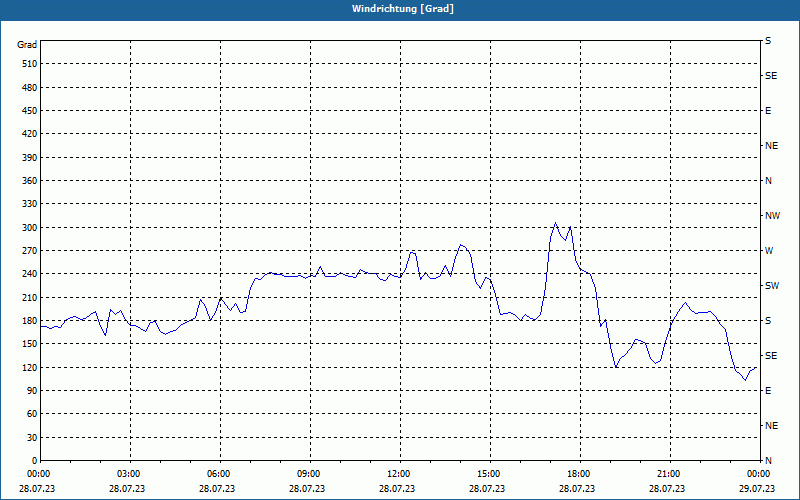Click the 450 y-axis tick label
The width and height of the screenshot is (800, 500).
click(30, 111)
